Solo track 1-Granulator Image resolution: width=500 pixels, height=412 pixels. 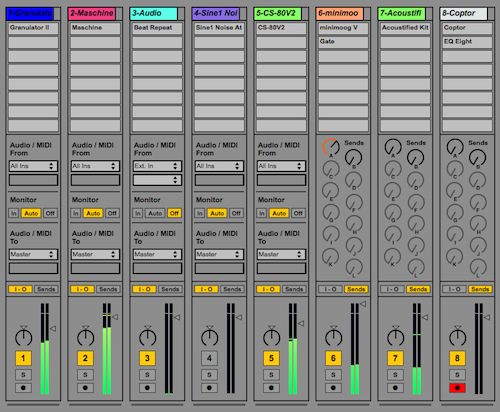click(23, 375)
